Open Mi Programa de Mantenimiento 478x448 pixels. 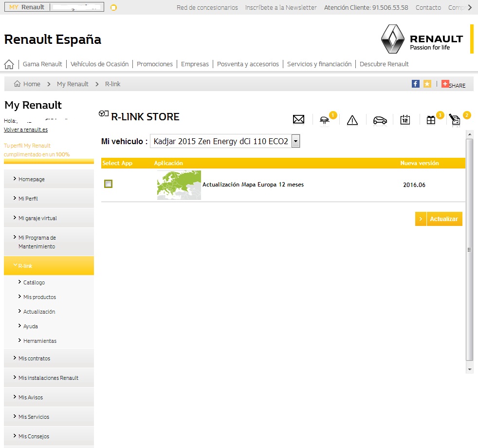[x=49, y=242]
